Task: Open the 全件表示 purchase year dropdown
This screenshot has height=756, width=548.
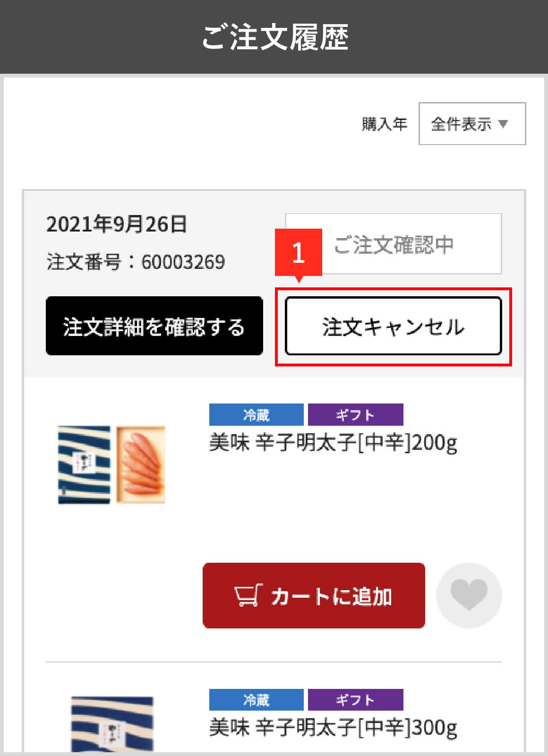Action: (472, 124)
